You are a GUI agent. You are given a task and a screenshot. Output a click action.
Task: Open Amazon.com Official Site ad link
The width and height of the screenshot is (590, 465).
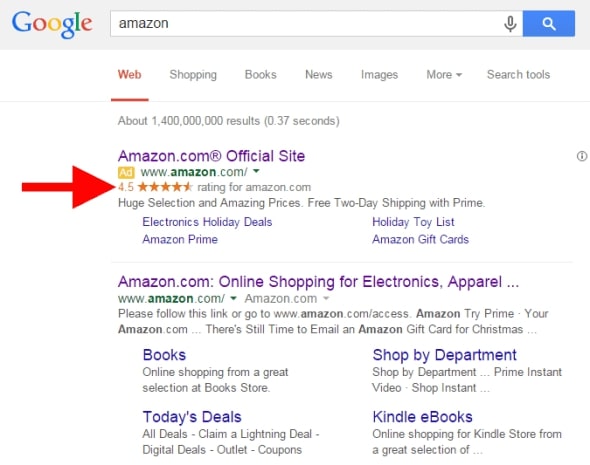(x=211, y=156)
